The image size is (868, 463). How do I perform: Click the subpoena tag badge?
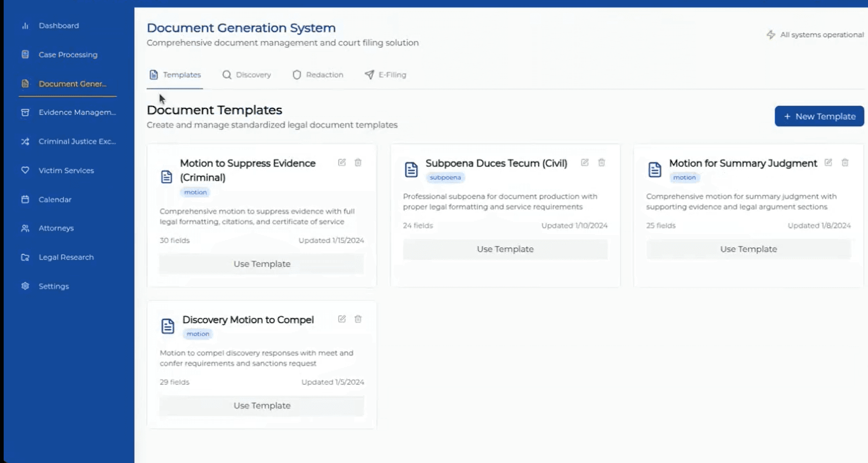pos(445,177)
